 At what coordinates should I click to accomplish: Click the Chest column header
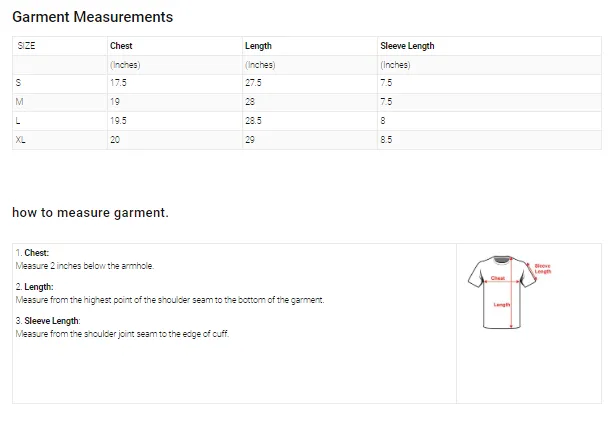121,46
